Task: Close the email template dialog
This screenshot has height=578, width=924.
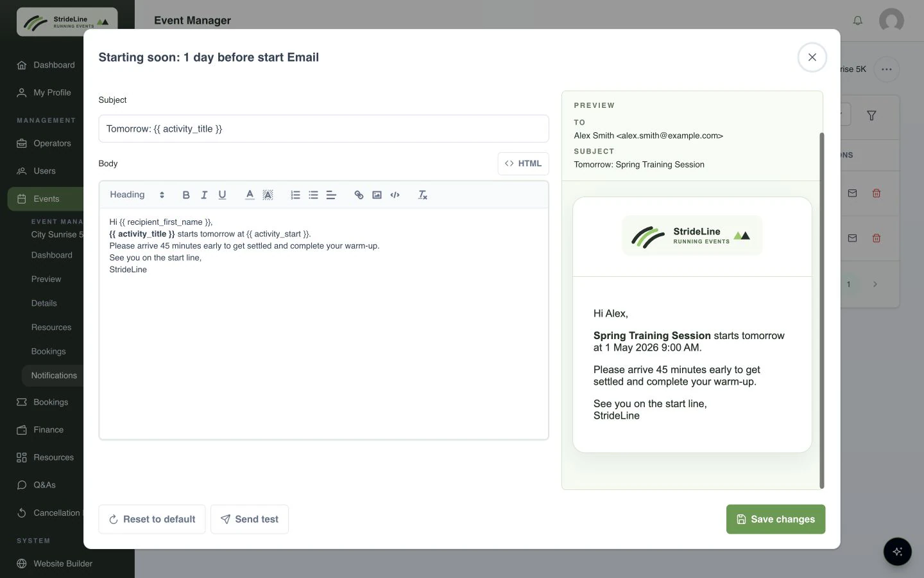Action: pos(812,57)
